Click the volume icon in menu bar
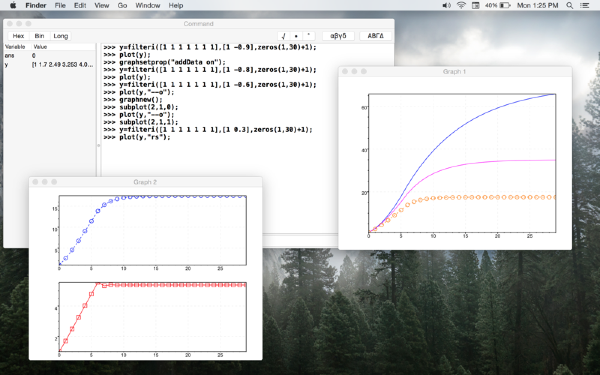The width and height of the screenshot is (600, 375). click(447, 5)
